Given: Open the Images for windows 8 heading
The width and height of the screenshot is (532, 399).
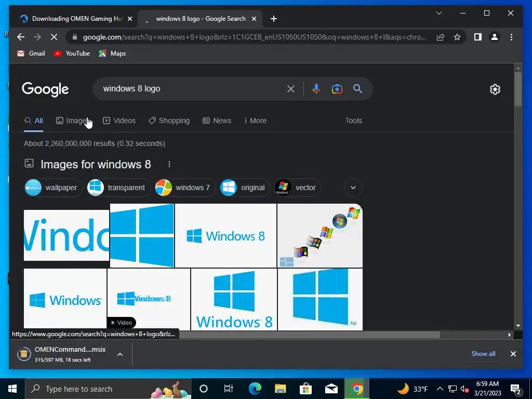Looking at the screenshot, I should click(x=96, y=165).
